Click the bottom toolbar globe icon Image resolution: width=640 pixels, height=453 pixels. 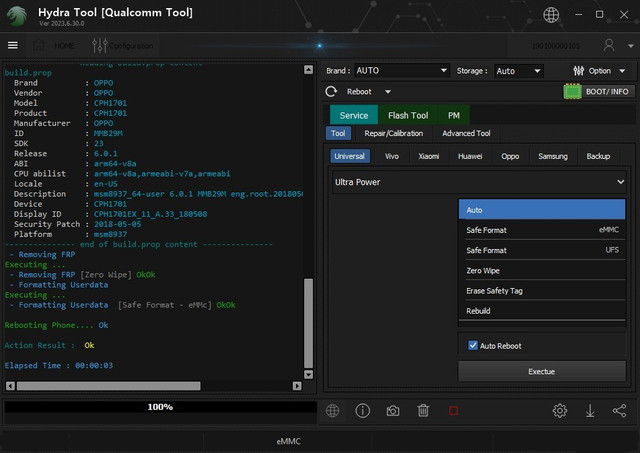click(332, 411)
